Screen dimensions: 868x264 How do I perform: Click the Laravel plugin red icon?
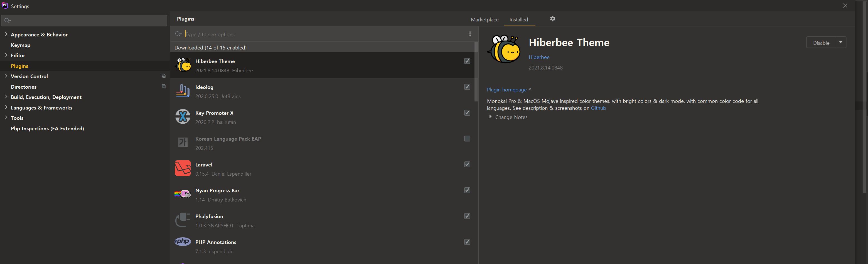pos(183,168)
